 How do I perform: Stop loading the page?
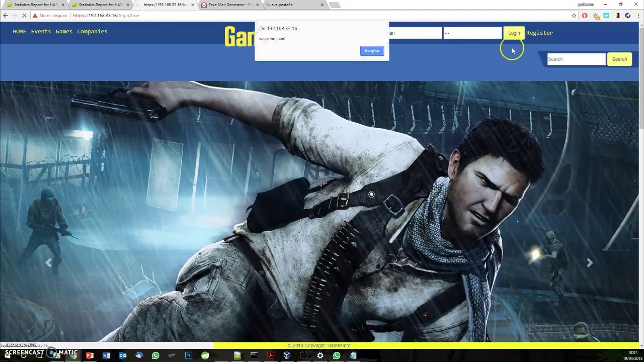[24, 16]
